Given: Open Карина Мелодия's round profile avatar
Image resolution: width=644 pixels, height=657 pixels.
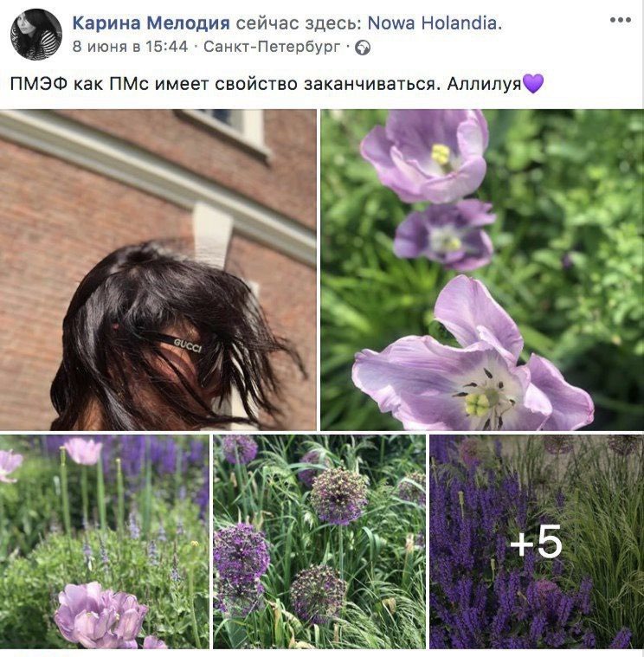Looking at the screenshot, I should coord(36,35).
